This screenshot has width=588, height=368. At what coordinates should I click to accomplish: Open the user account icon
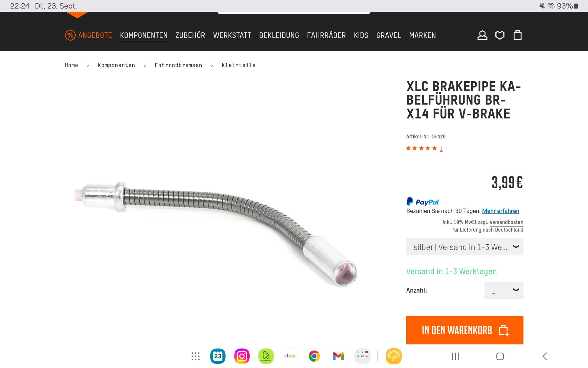482,35
